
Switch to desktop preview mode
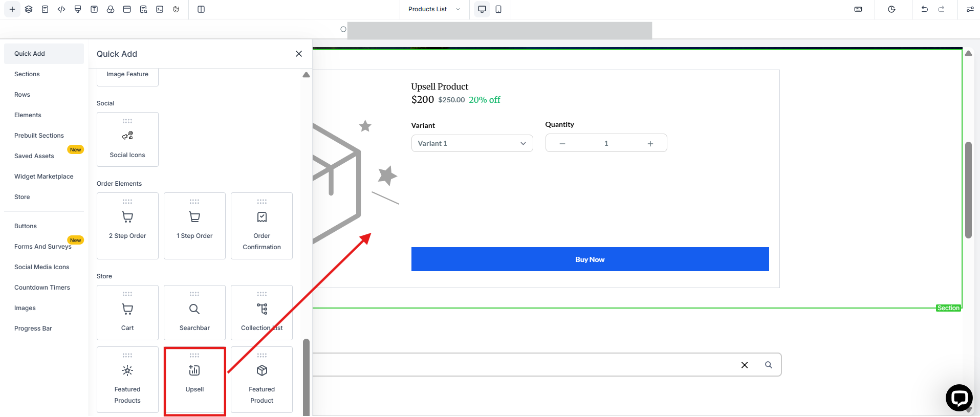click(x=482, y=9)
